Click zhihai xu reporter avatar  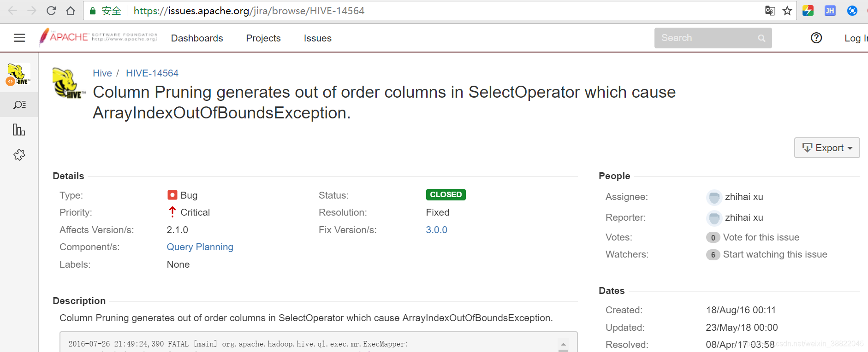tap(714, 218)
